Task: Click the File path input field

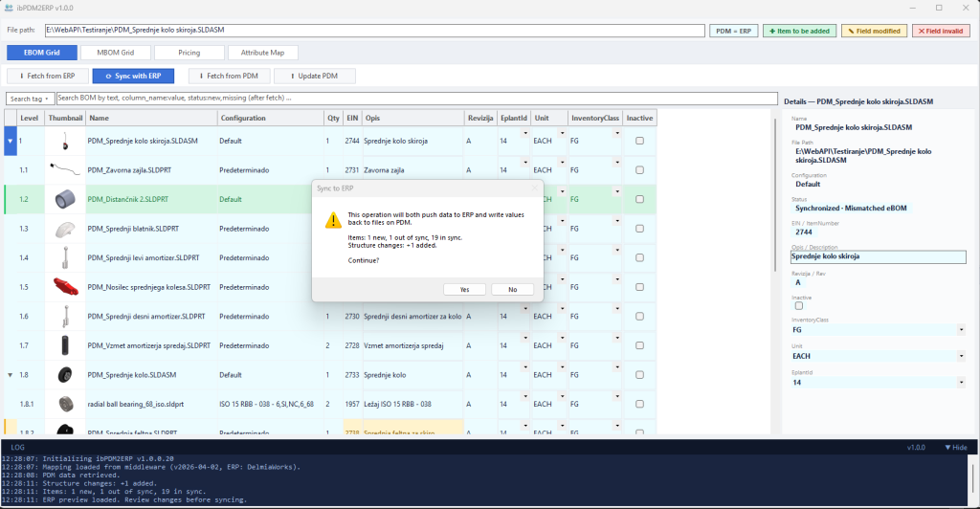Action: pos(375,30)
